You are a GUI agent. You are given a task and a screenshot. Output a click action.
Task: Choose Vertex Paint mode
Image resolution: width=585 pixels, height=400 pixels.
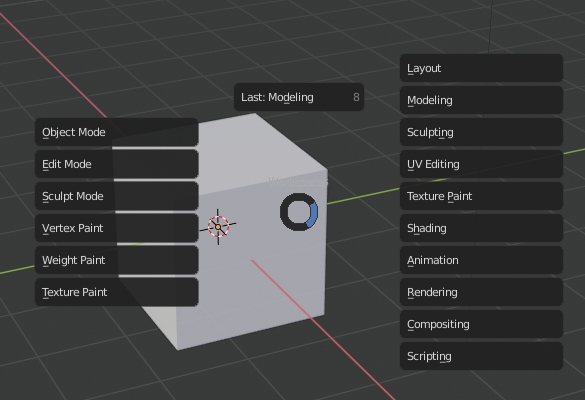[x=116, y=228]
